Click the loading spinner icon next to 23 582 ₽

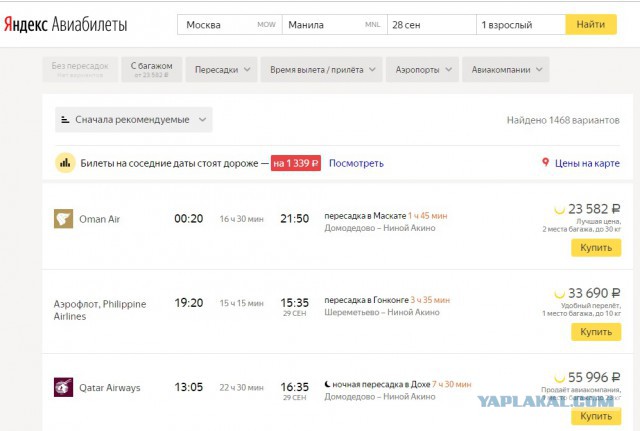[559, 210]
